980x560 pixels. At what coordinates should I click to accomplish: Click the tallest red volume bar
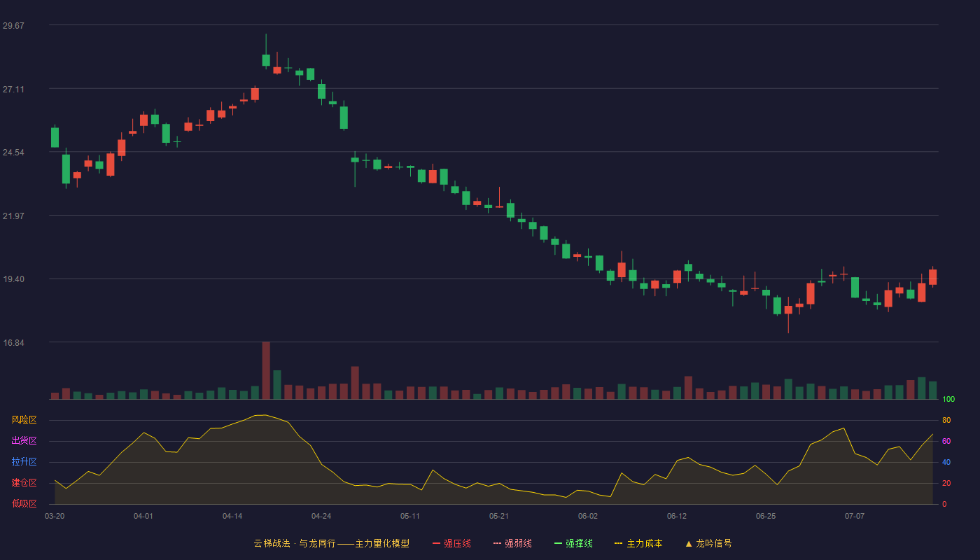(266, 370)
